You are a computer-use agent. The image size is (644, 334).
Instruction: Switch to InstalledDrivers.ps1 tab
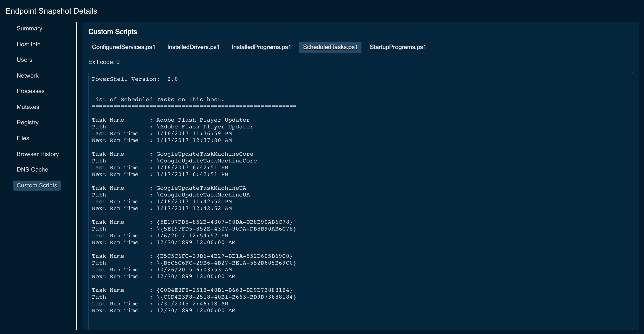pos(193,47)
